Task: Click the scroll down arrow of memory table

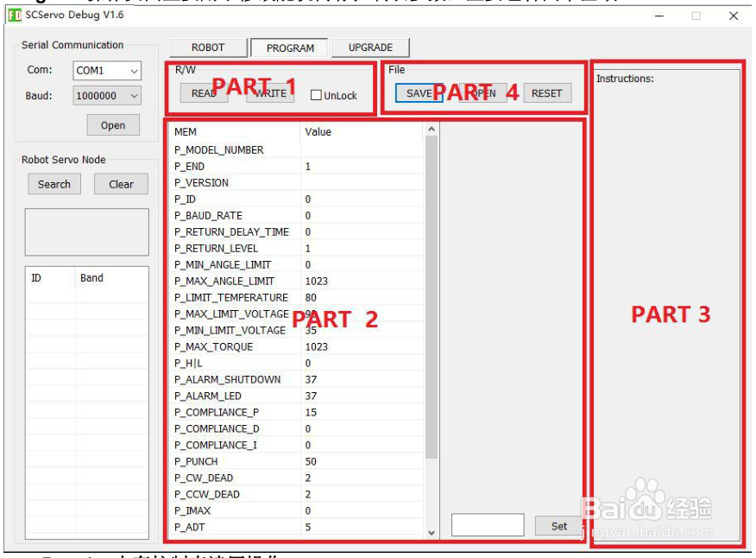Action: (x=432, y=533)
